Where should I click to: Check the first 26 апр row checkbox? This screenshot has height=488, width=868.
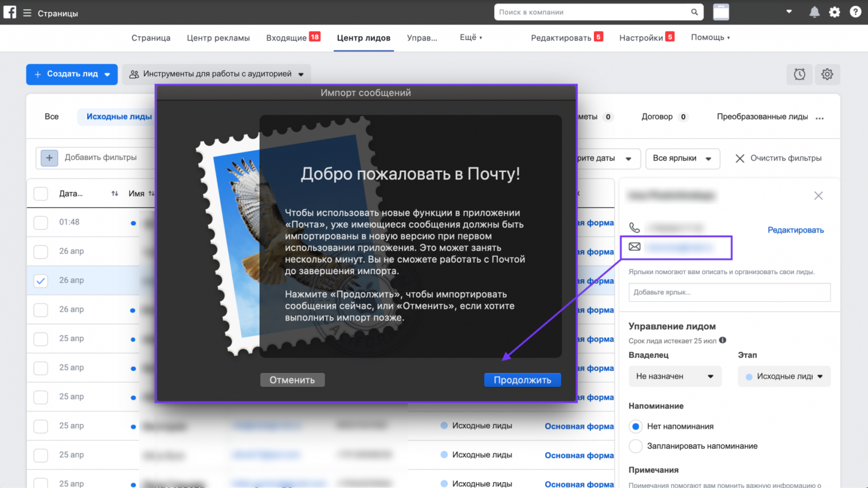(x=41, y=252)
